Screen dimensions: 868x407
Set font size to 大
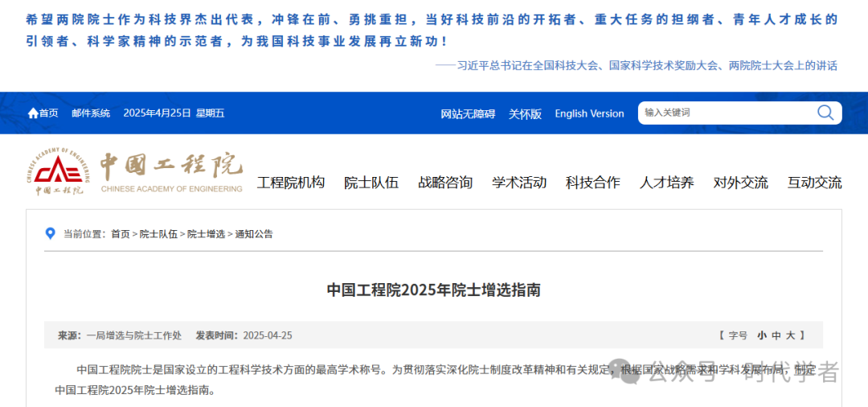tap(791, 335)
